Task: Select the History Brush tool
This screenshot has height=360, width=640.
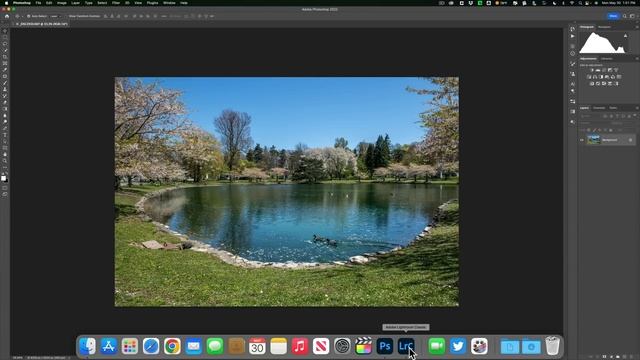Action: (x=5, y=96)
